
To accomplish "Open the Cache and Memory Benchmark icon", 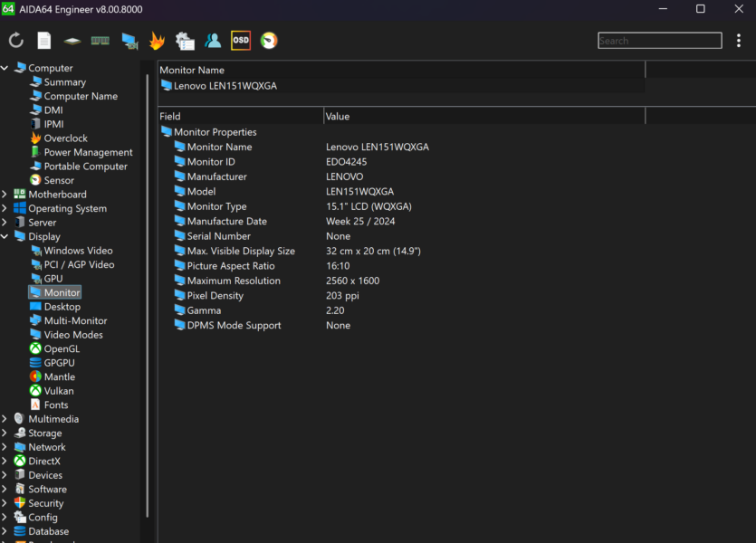I will pyautogui.click(x=100, y=41).
